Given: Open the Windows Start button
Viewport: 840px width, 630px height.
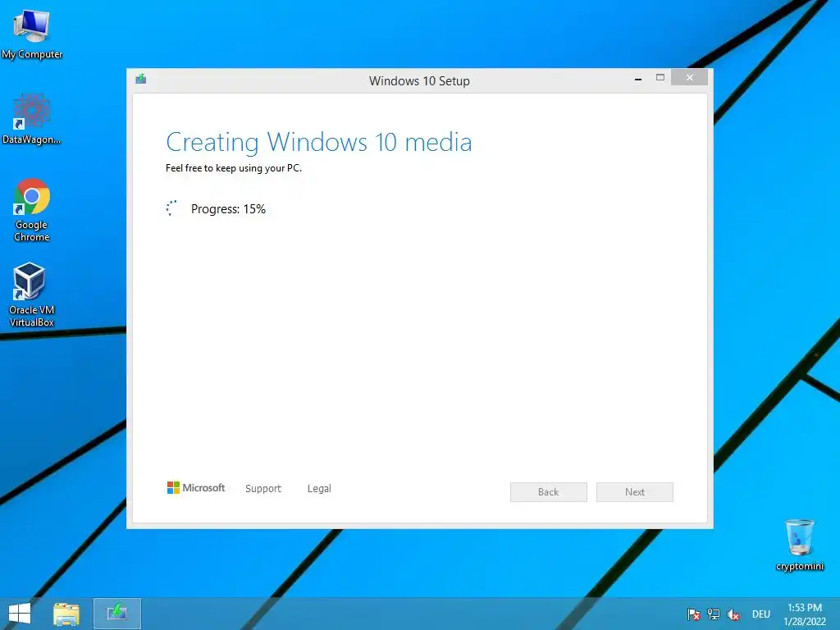Looking at the screenshot, I should point(20,614).
